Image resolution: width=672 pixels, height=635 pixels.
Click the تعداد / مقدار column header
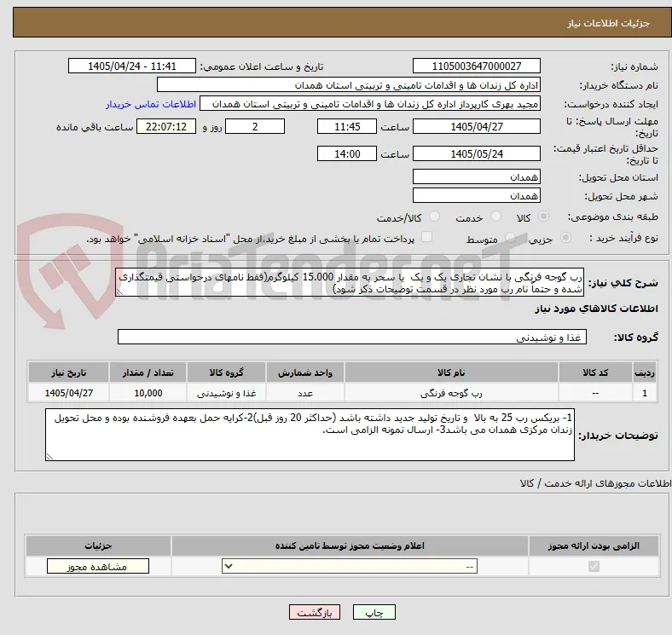click(x=148, y=372)
